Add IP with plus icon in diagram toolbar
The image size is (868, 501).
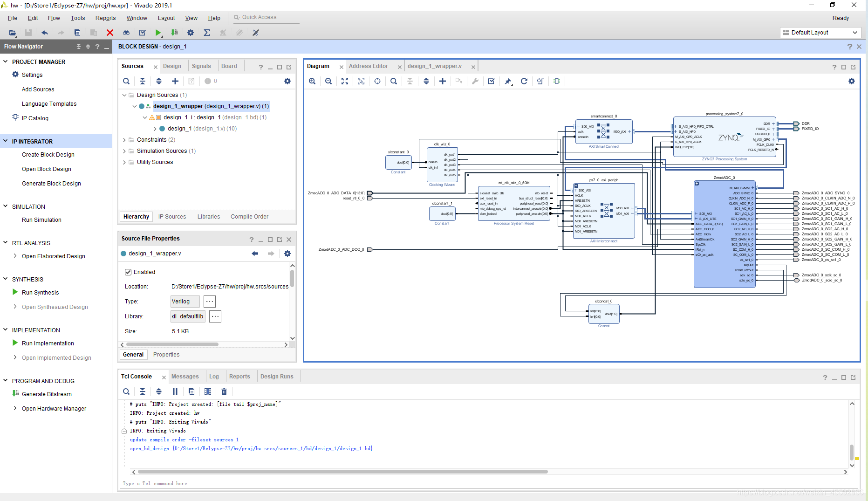(x=443, y=81)
